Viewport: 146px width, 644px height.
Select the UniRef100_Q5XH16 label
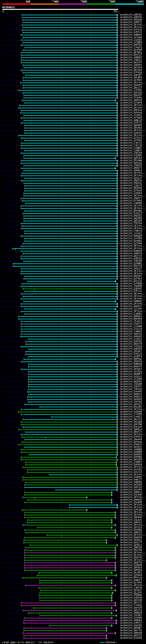pos(131,128)
